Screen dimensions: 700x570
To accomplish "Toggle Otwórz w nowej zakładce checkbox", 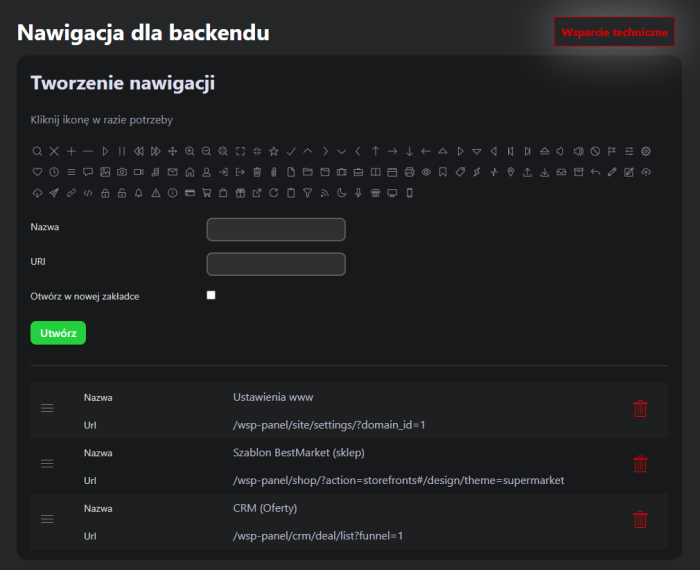I will point(211,295).
